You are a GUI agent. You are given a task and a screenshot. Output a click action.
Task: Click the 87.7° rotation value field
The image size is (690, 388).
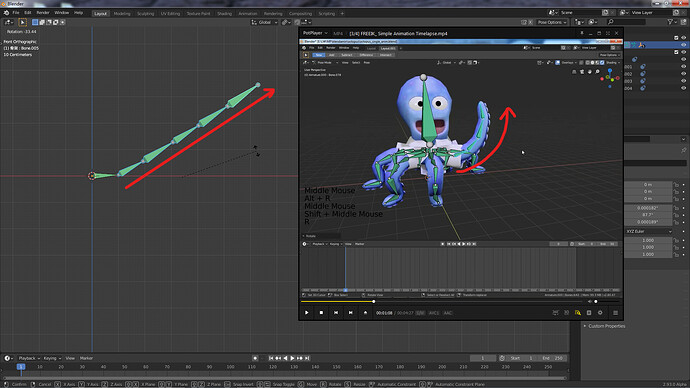648,215
